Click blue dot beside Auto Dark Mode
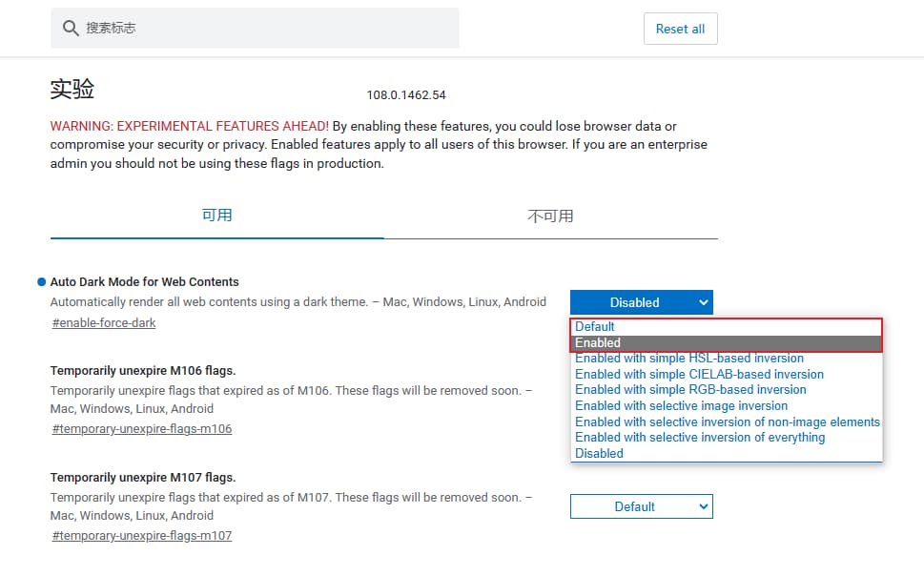Viewport: 924px width, 576px height. pyautogui.click(x=42, y=282)
